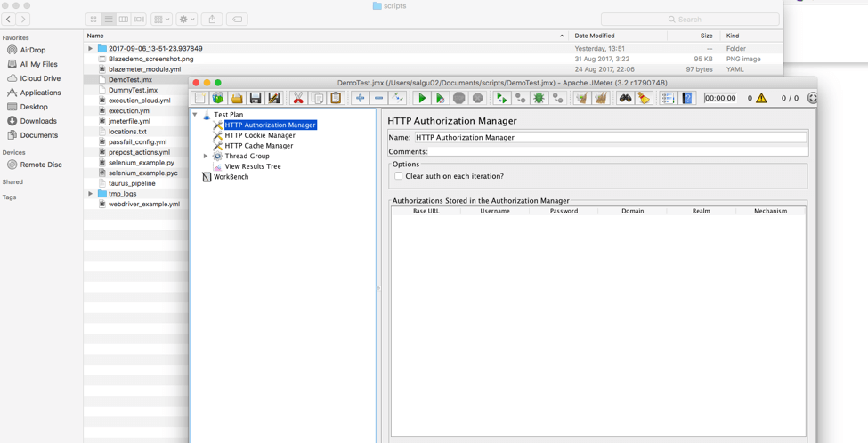The width and height of the screenshot is (868, 443).
Task: Click the Finder Search field
Action: 690,20
